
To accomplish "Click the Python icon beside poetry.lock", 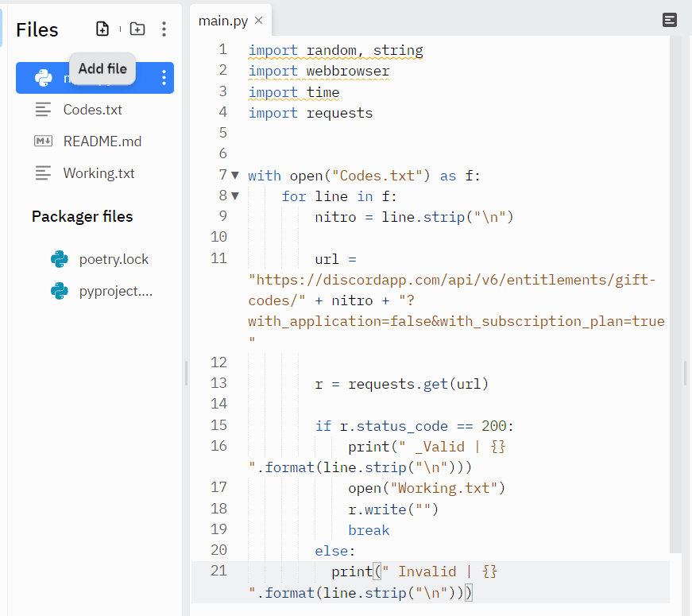I will (59, 259).
